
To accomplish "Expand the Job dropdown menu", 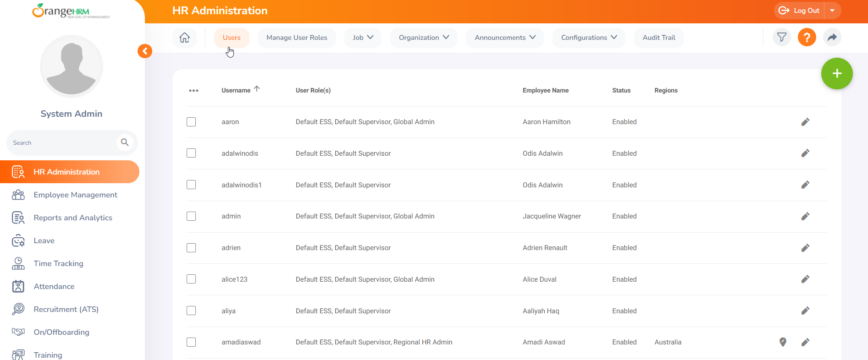I will coord(363,38).
